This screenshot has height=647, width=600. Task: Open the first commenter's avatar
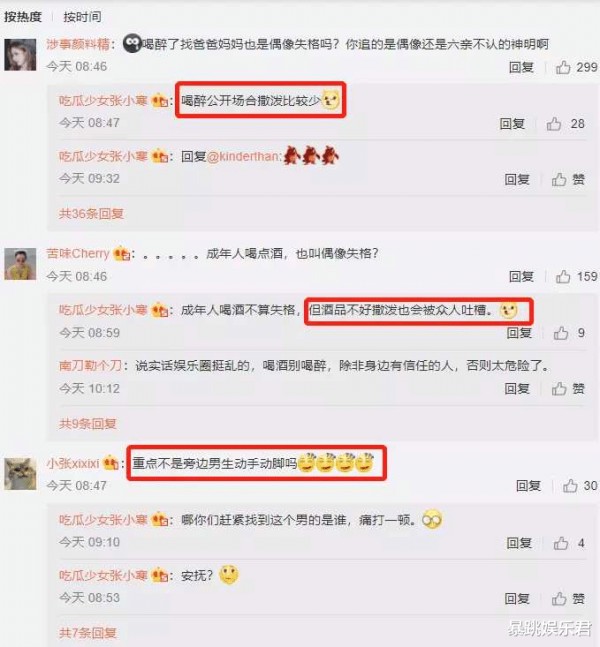(20, 55)
